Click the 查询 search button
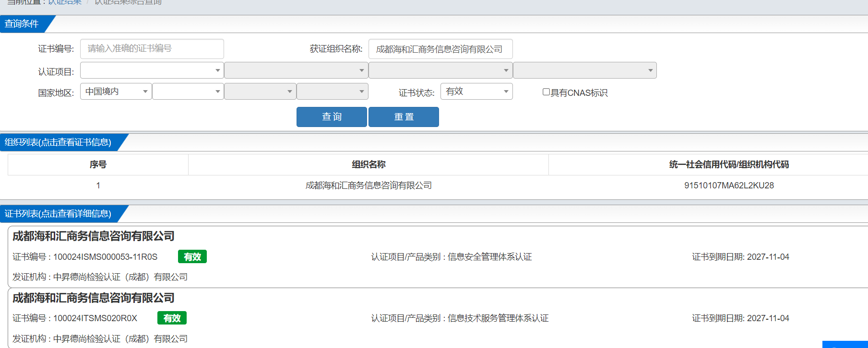868x348 pixels. click(x=332, y=117)
